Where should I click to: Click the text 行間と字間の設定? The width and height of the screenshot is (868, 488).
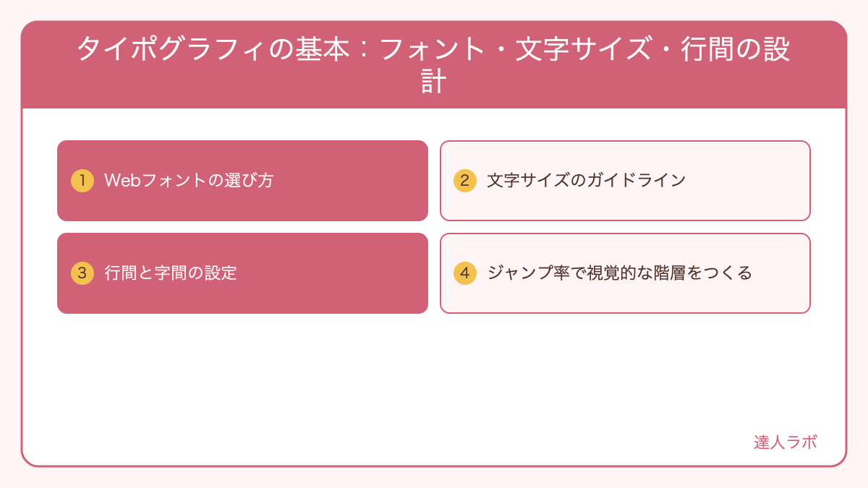click(x=171, y=273)
